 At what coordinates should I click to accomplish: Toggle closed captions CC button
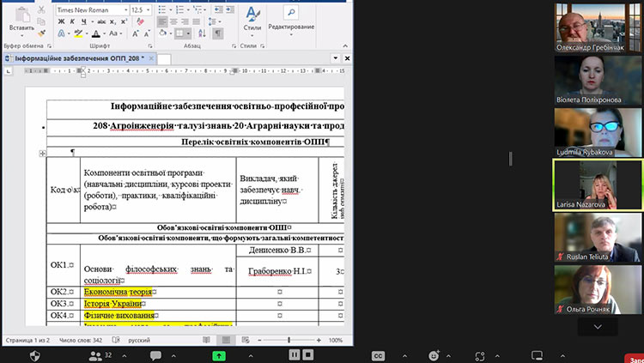[x=377, y=354]
